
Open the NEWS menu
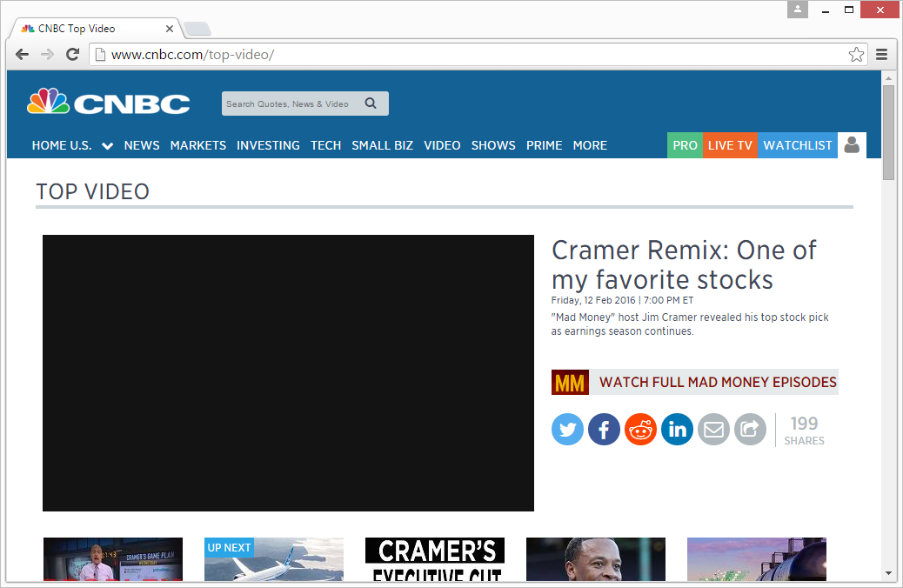142,146
